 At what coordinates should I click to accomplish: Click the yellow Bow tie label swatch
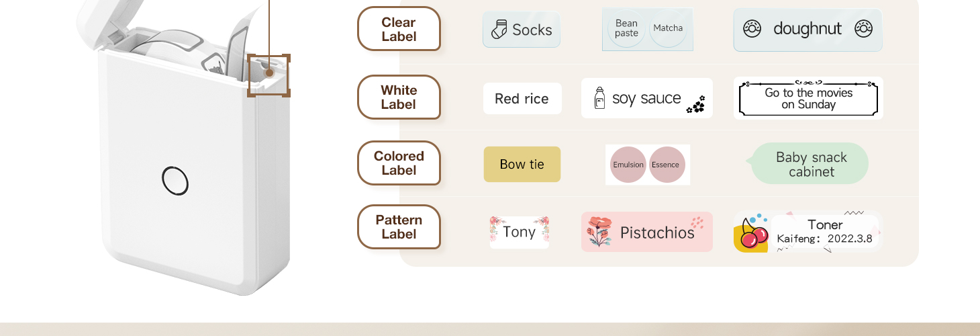[x=522, y=164]
